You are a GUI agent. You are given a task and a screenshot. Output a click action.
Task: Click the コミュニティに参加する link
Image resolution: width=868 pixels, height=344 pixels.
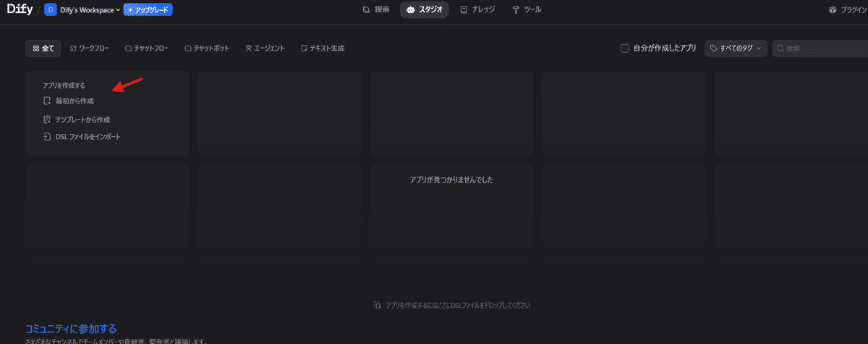(71, 329)
